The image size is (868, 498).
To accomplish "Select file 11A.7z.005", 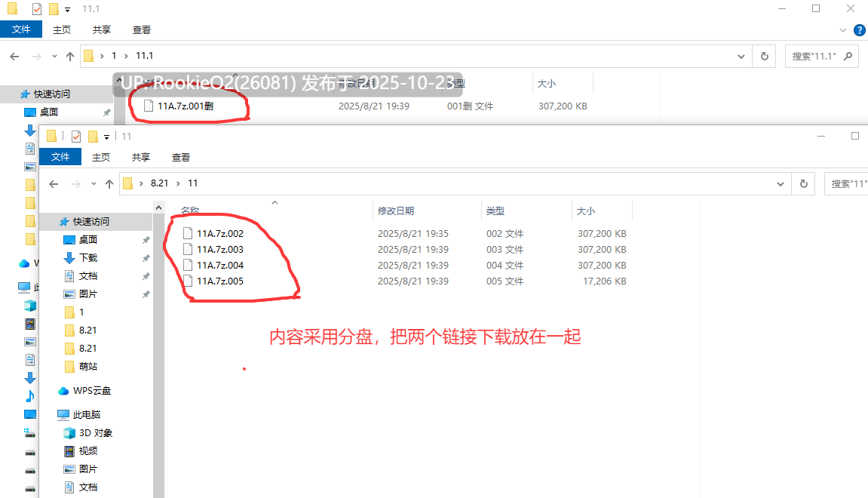I will (219, 281).
